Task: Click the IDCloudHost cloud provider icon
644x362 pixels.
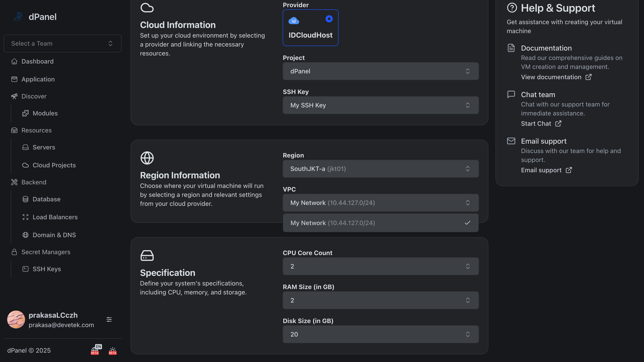Action: point(294,21)
